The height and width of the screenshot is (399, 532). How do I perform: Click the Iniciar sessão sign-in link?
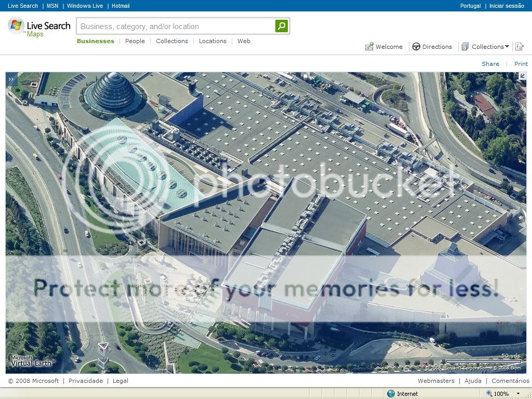tap(507, 6)
